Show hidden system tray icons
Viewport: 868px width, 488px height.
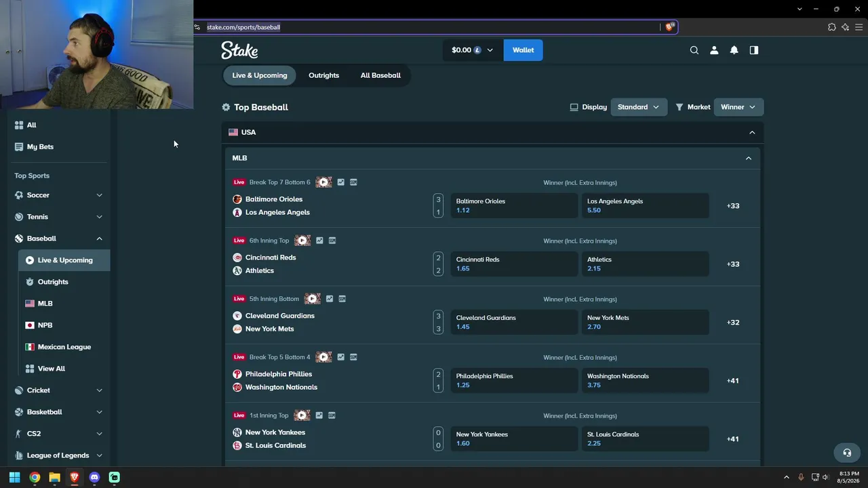pos(787,477)
